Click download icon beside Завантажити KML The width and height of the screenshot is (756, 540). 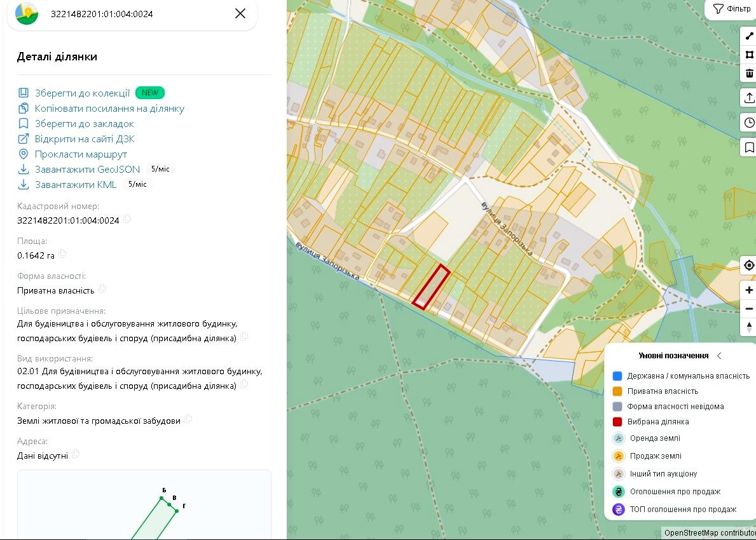tap(23, 184)
